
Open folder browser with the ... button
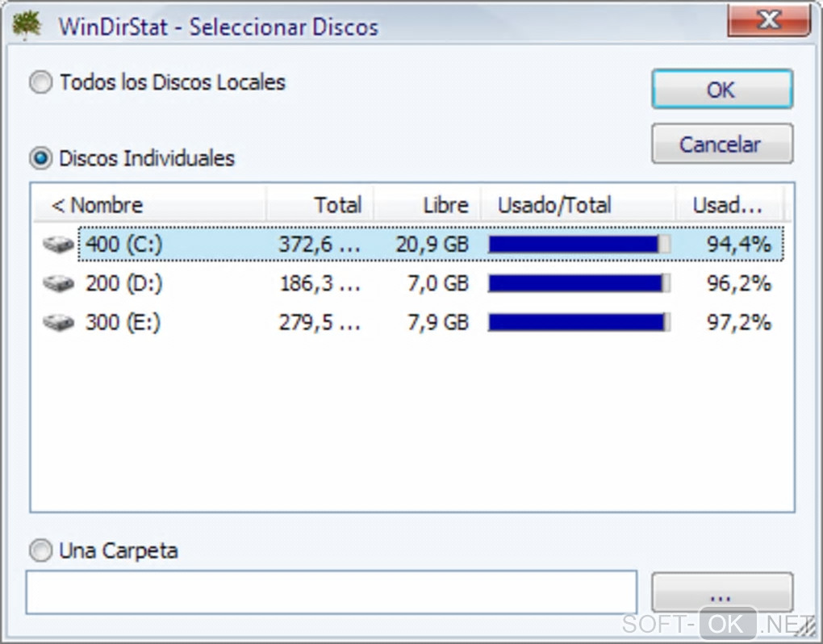tap(722, 593)
